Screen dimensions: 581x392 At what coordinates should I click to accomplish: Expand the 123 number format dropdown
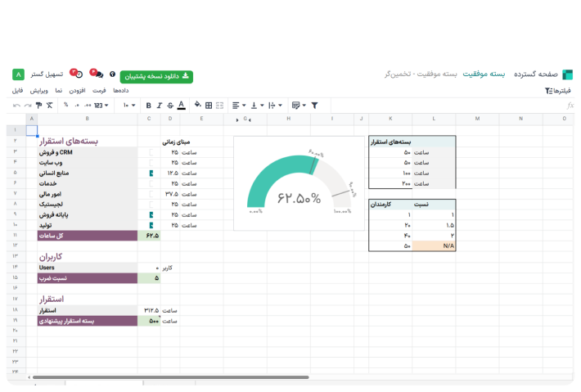[101, 106]
